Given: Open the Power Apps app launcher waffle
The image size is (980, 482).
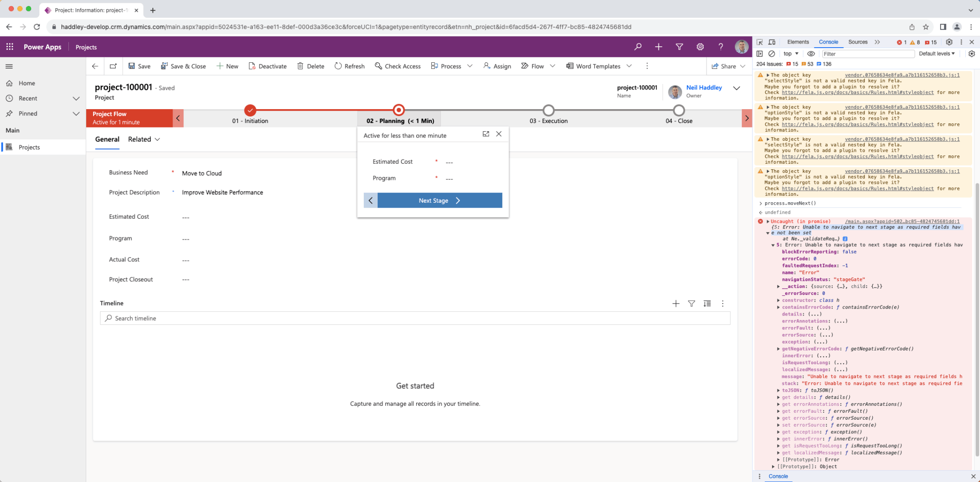Looking at the screenshot, I should 10,47.
